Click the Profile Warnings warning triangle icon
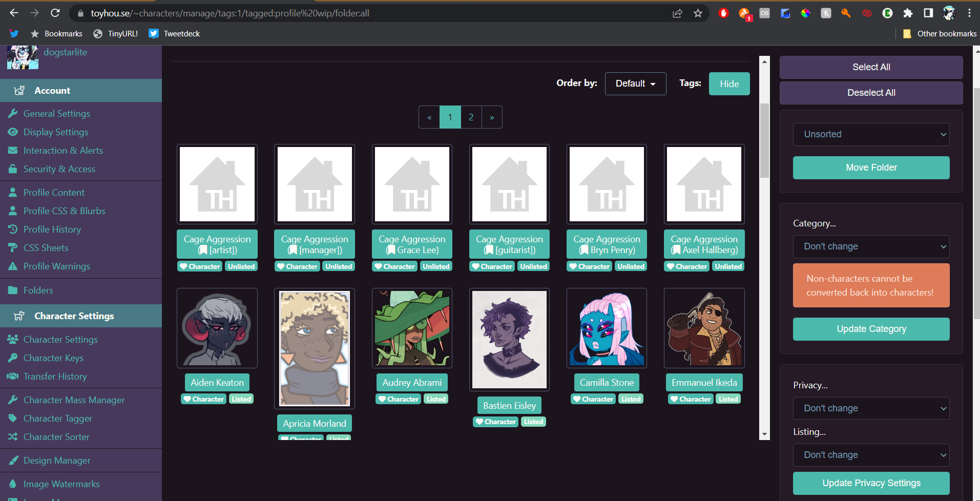Viewport: 980px width, 501px height. [13, 266]
